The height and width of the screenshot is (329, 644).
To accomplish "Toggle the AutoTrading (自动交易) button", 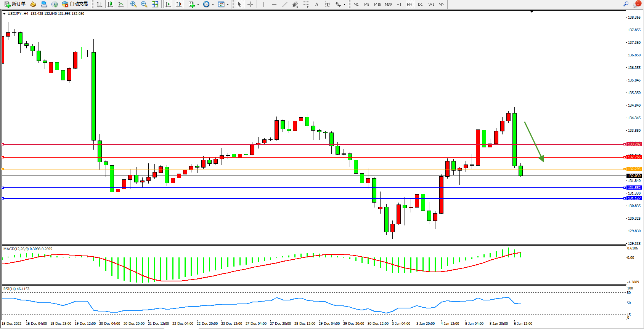I will [75, 4].
